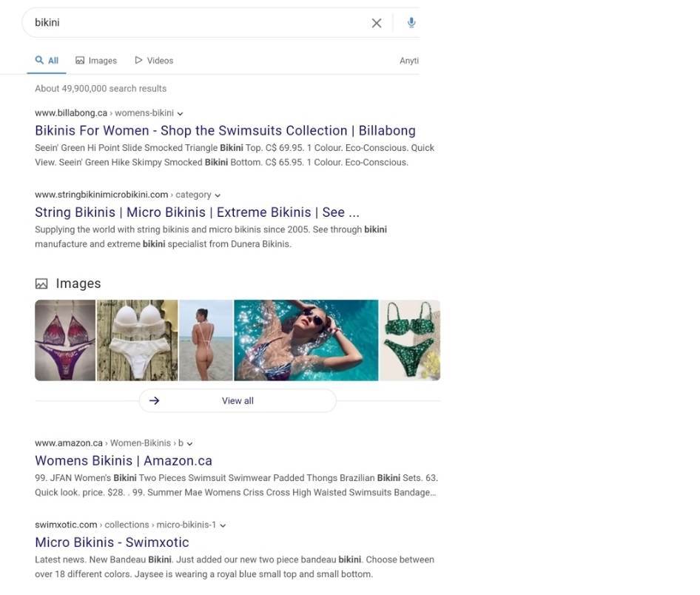Image resolution: width=700 pixels, height=595 pixels.
Task: Open String Bikinis Micro Bikinis result link
Action: point(197,212)
